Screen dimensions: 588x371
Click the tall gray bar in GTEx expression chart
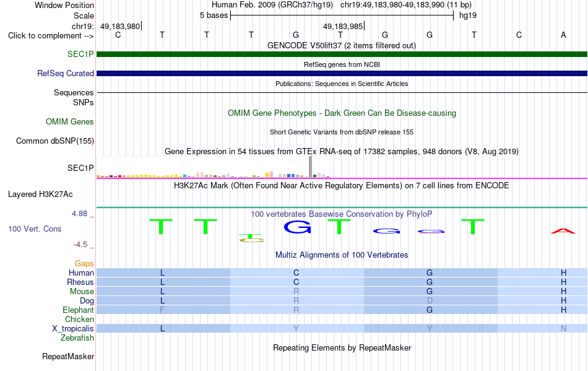point(310,167)
